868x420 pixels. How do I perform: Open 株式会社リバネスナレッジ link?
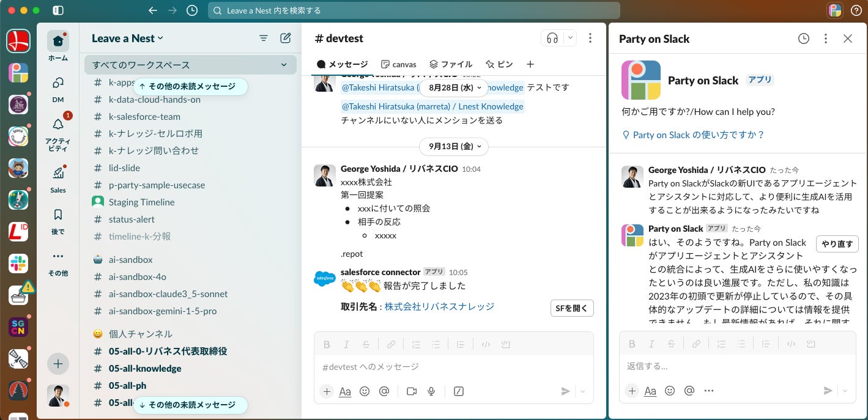pos(439,306)
